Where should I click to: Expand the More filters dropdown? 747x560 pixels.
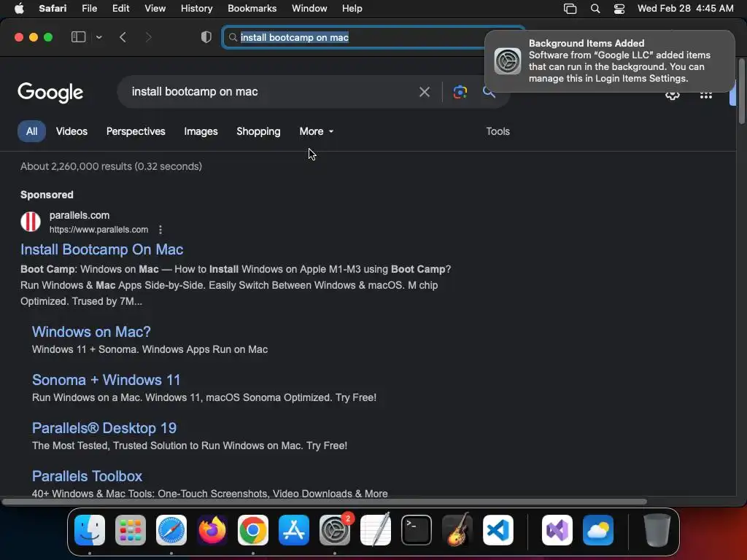(317, 131)
